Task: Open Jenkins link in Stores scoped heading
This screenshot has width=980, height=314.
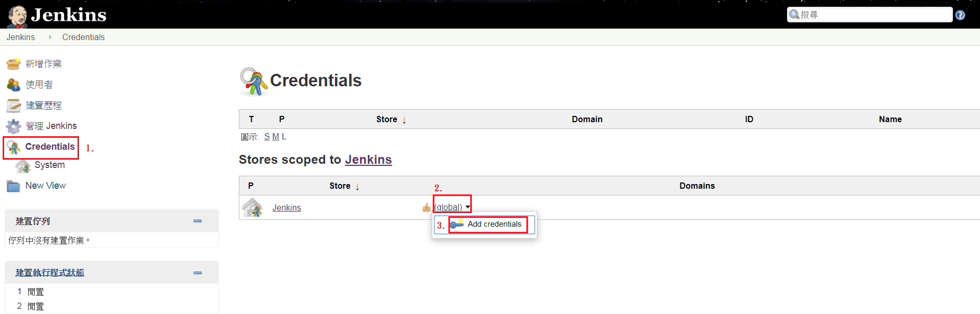Action: (368, 160)
